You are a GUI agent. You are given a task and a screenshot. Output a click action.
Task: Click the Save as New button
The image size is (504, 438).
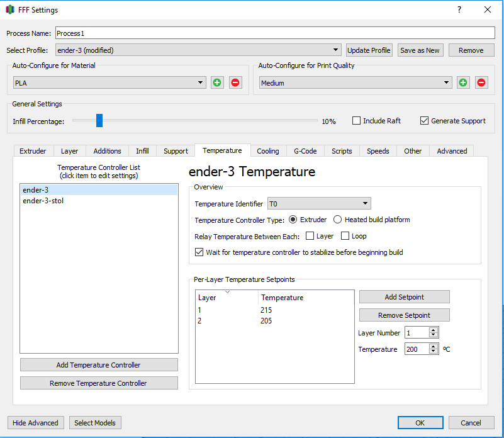tap(420, 50)
